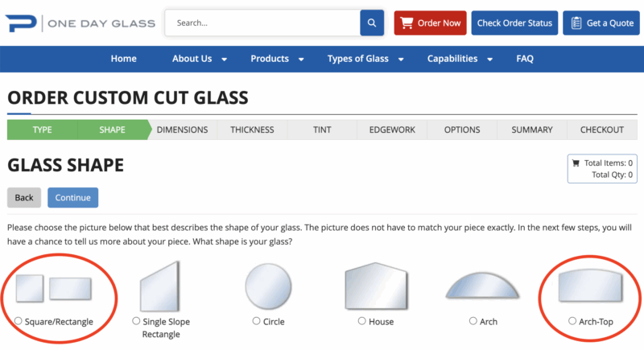Select the Square/Rectangle radio button

click(x=19, y=321)
